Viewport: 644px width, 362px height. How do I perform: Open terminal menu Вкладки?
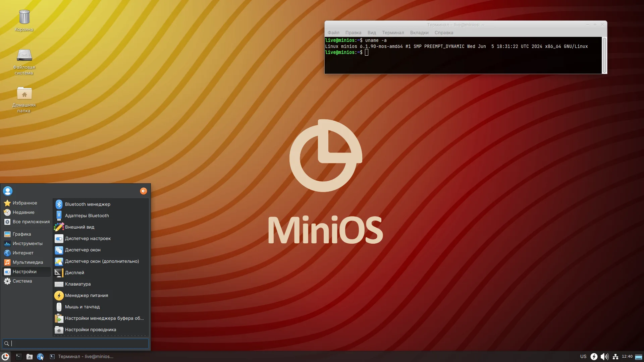[x=419, y=33]
